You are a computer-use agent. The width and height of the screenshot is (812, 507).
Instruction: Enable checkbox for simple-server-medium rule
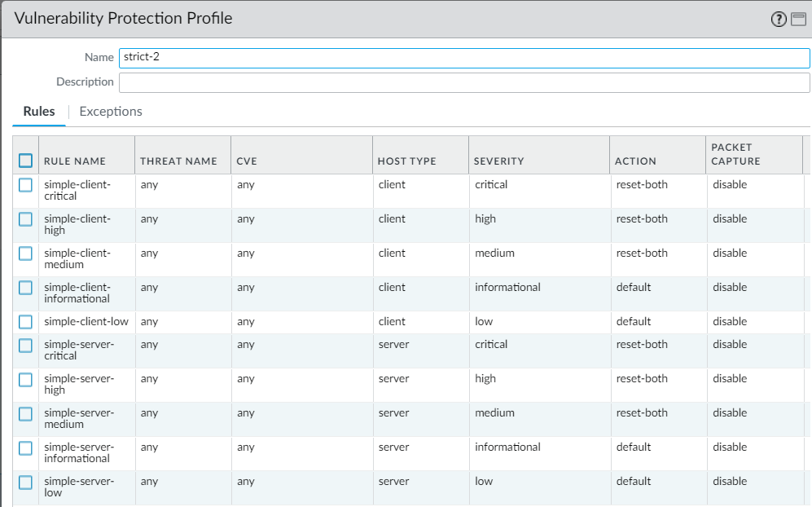point(26,413)
